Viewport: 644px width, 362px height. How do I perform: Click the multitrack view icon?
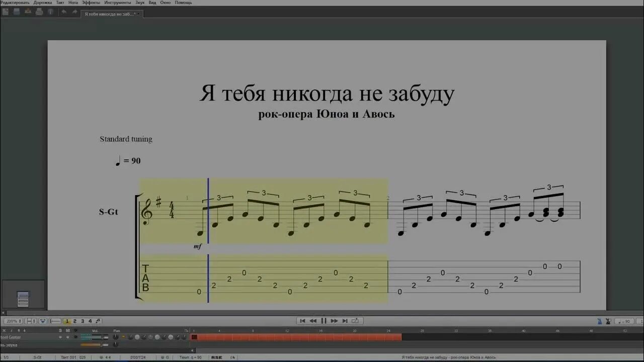pyautogui.click(x=43, y=321)
